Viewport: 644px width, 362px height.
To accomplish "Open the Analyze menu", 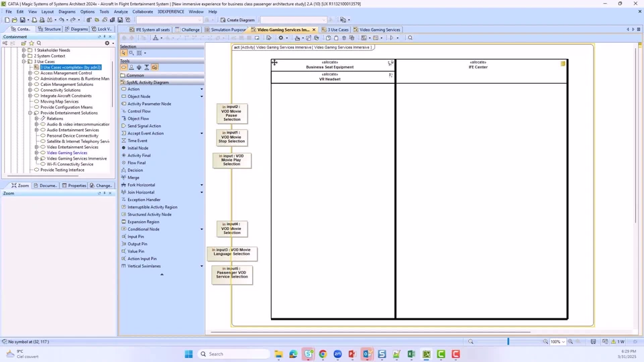I will point(121,11).
